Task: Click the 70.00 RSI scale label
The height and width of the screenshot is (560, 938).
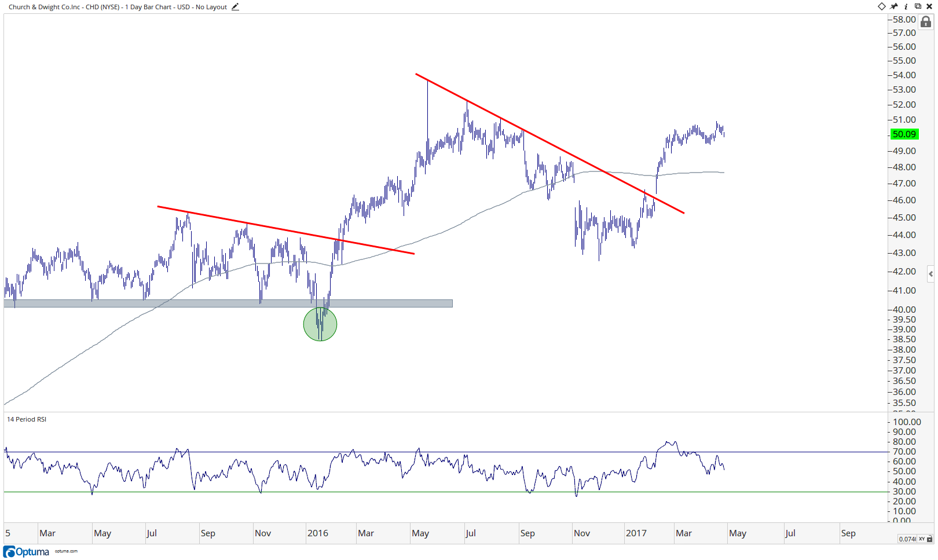Action: tap(904, 452)
